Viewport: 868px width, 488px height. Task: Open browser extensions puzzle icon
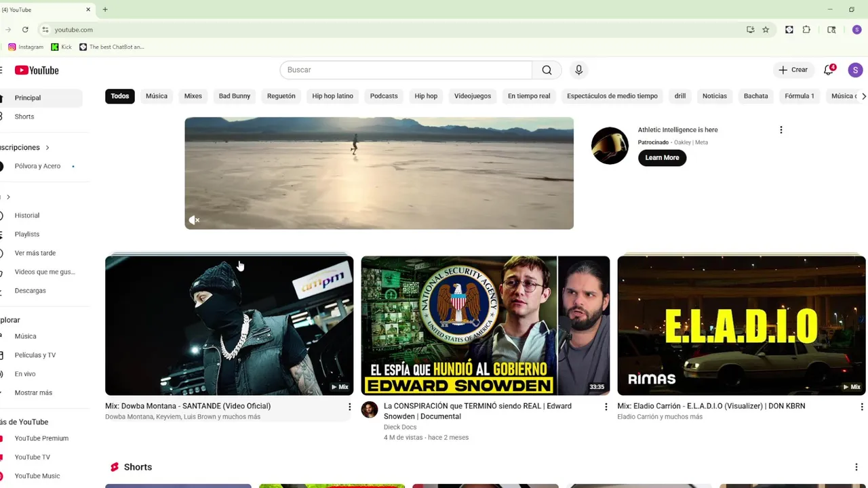pyautogui.click(x=806, y=30)
